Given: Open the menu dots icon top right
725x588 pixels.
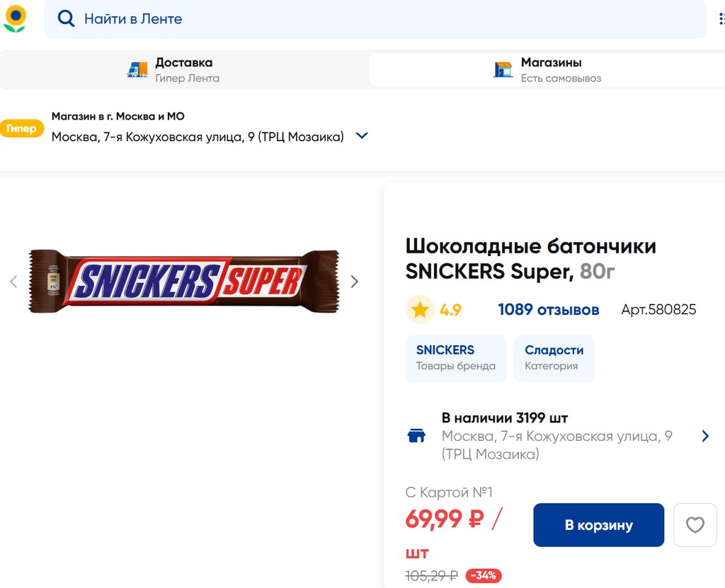Looking at the screenshot, I should (721, 18).
